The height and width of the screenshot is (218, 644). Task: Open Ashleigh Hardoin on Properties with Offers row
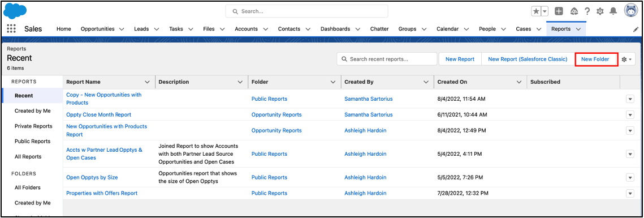point(365,193)
